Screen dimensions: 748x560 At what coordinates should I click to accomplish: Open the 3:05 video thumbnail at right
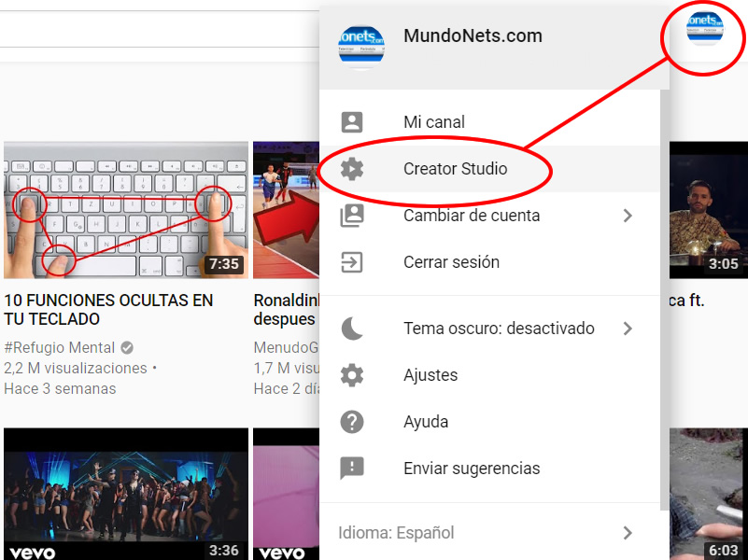709,210
